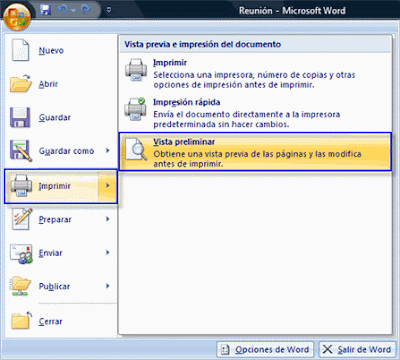Expand the Preparar submenu arrow

click(x=108, y=219)
